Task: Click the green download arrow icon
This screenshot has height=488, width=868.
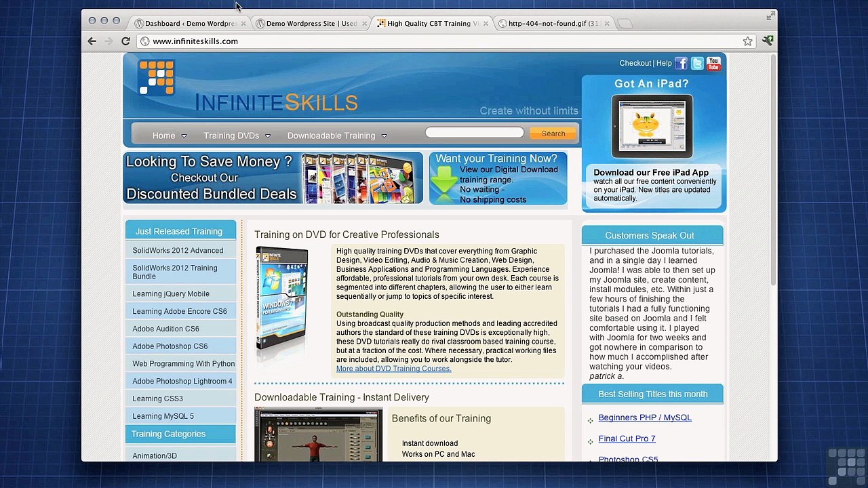Action: [x=444, y=184]
